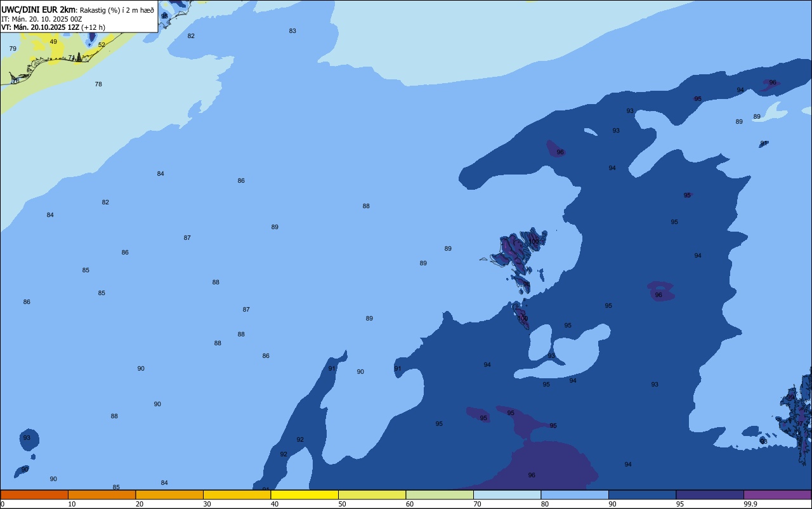This screenshot has height=509, width=812.
Task: Click the "(+12 h)" forecast offset text
Action: (x=93, y=27)
